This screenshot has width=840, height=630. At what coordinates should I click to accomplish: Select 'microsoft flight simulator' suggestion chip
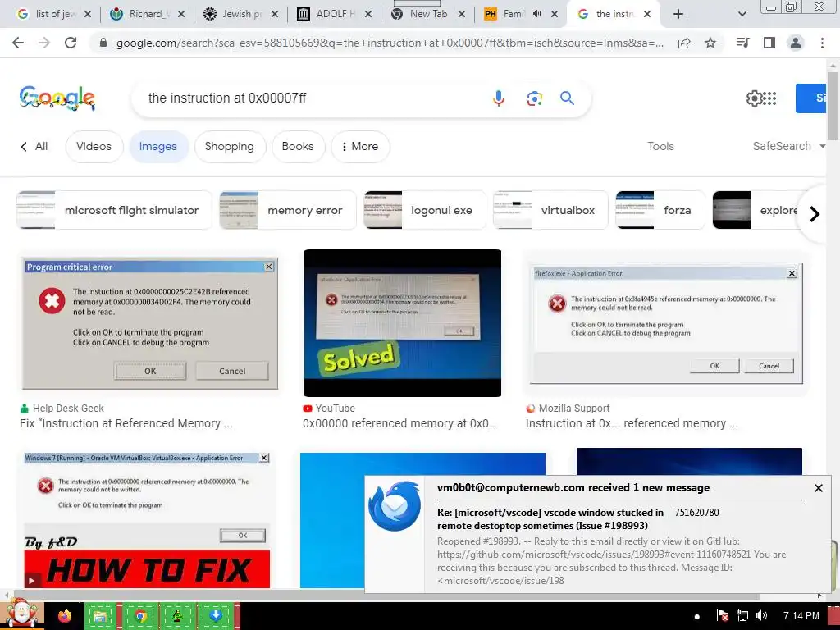[114, 210]
